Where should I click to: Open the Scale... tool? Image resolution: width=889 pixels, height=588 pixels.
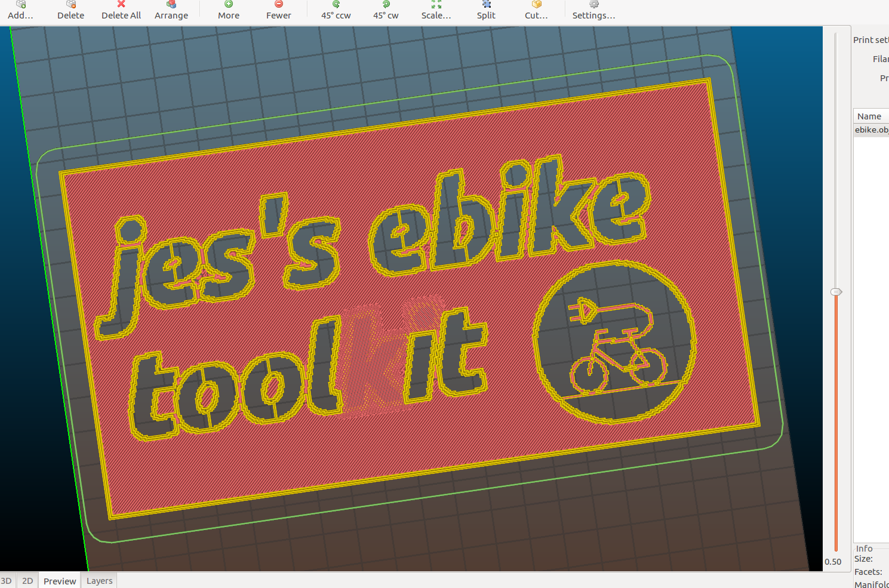tap(436, 10)
